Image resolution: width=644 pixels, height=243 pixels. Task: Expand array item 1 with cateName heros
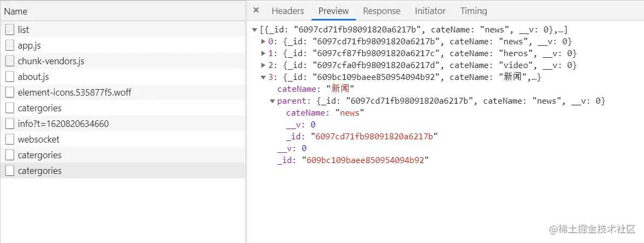pos(264,54)
